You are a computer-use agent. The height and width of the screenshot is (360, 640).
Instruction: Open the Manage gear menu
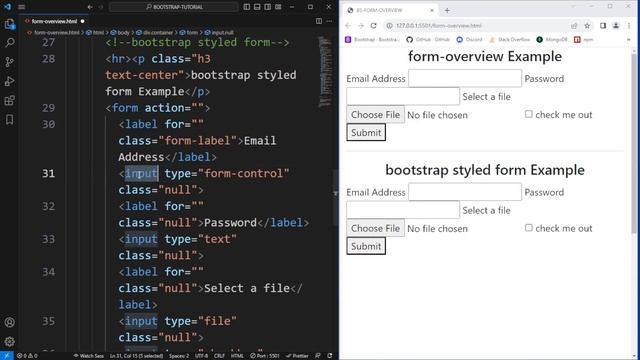coord(9,341)
